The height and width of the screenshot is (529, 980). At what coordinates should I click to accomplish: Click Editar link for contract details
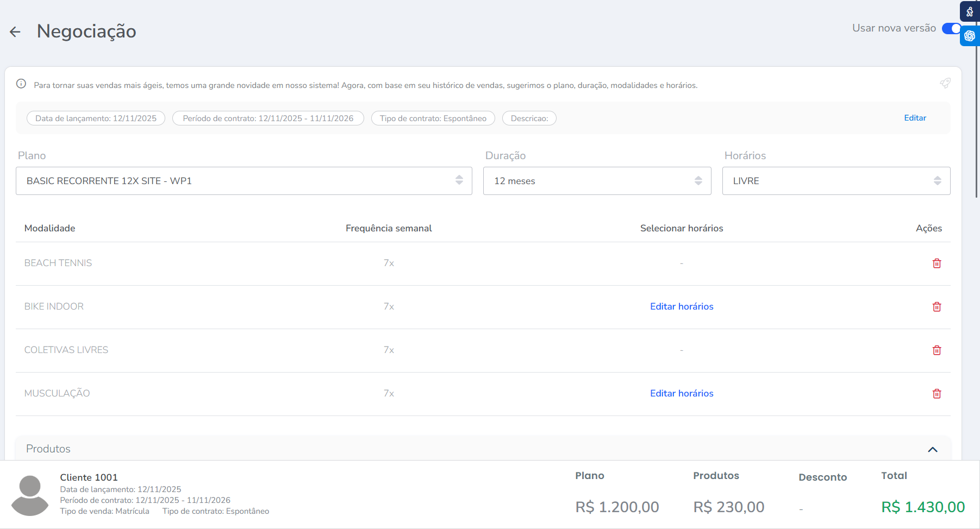[915, 118]
